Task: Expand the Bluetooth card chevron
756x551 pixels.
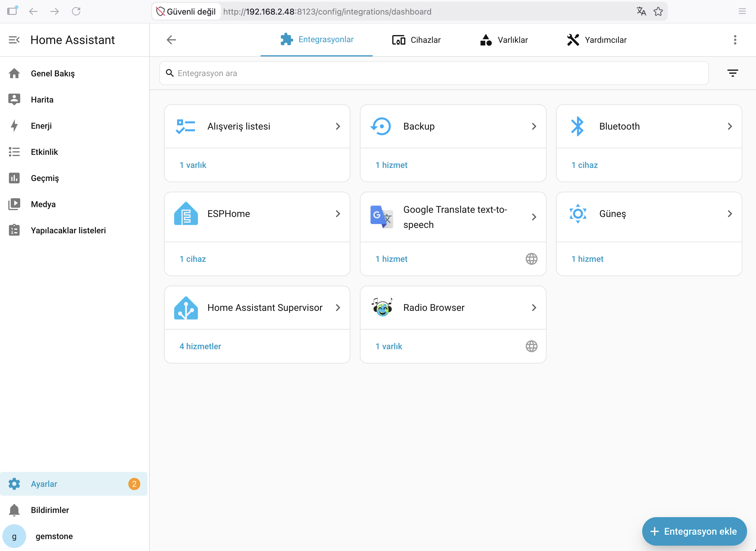Action: (x=730, y=126)
